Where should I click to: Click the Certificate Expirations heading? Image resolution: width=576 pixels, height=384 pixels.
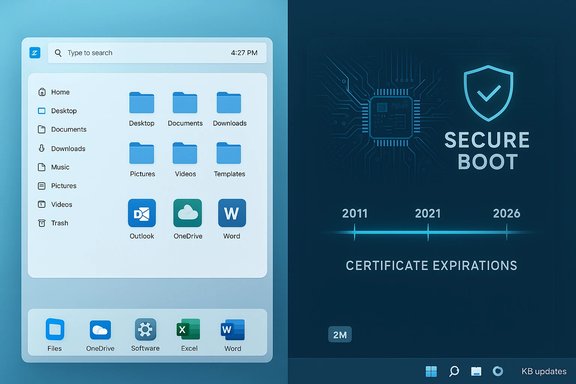(431, 265)
